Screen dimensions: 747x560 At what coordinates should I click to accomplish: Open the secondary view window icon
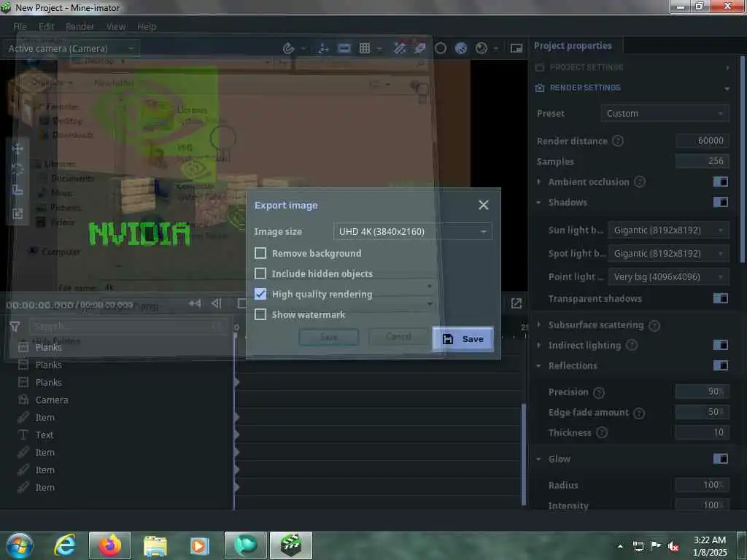coord(516,48)
